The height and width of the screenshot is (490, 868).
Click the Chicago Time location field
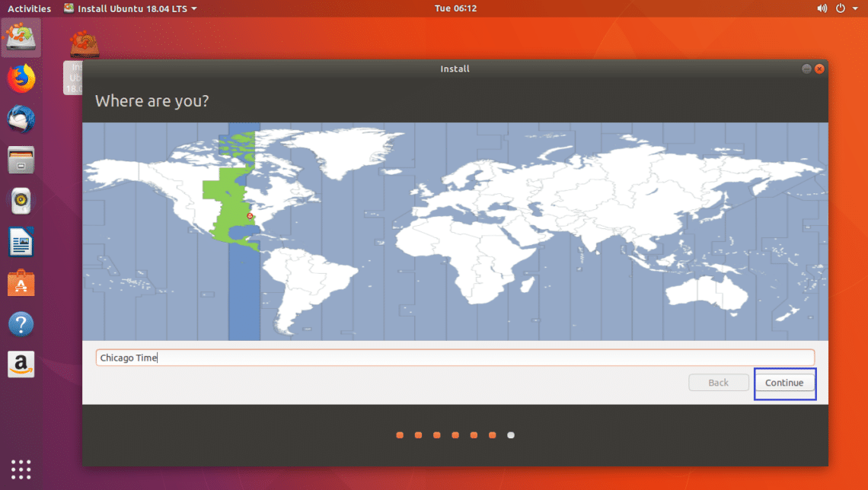tap(455, 358)
